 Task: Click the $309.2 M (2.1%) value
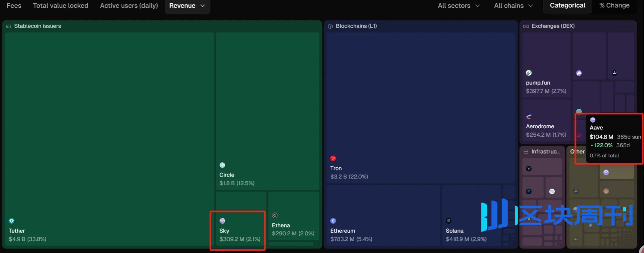coord(240,239)
